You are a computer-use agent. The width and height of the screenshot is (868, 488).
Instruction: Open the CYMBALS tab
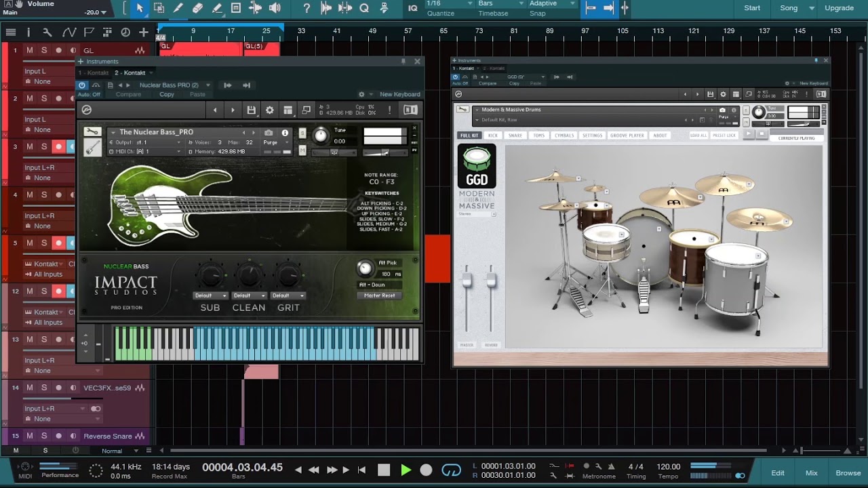pyautogui.click(x=564, y=136)
